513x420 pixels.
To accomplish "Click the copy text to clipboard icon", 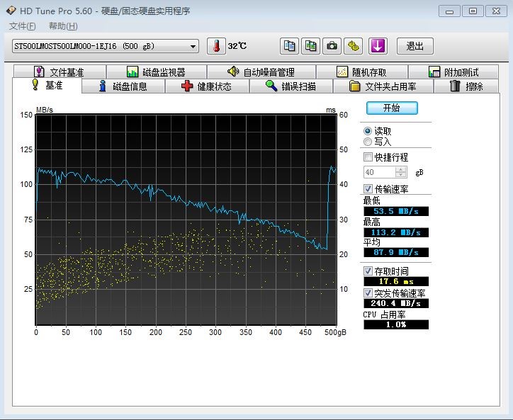I will pos(289,46).
